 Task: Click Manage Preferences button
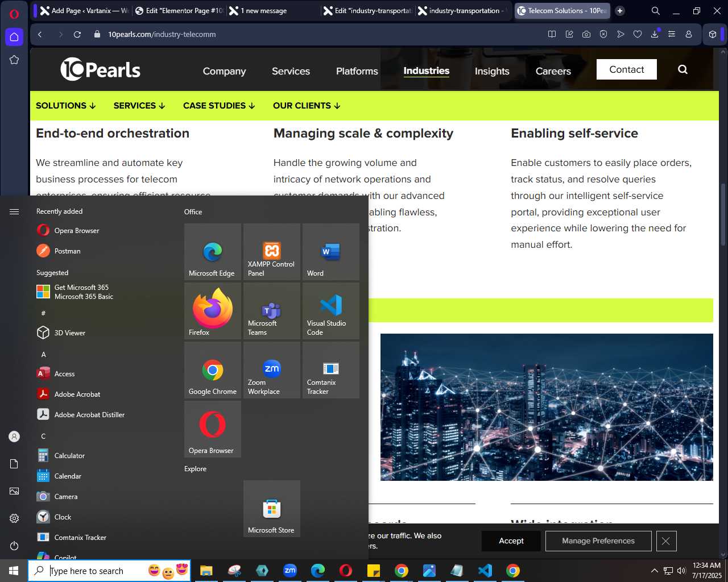click(x=598, y=541)
